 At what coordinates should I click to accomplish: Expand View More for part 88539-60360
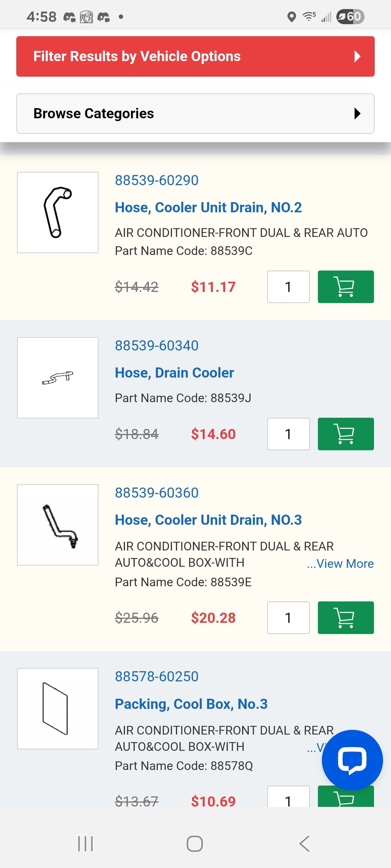point(340,564)
